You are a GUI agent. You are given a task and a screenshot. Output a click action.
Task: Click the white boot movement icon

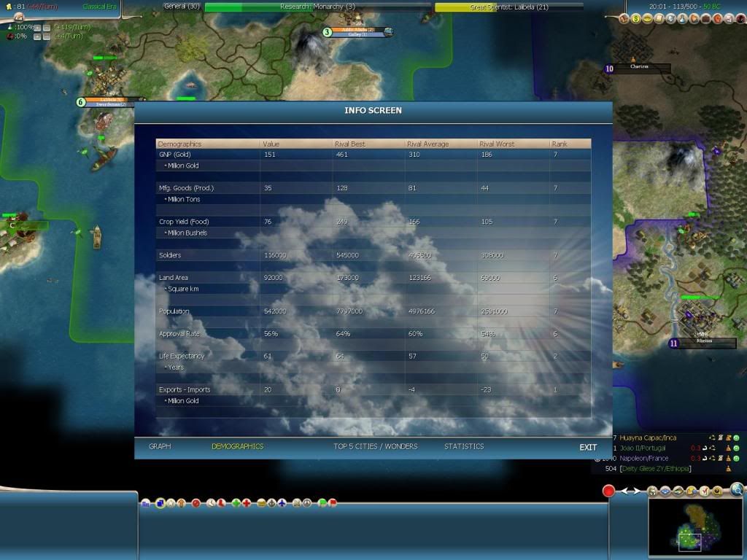point(211,503)
